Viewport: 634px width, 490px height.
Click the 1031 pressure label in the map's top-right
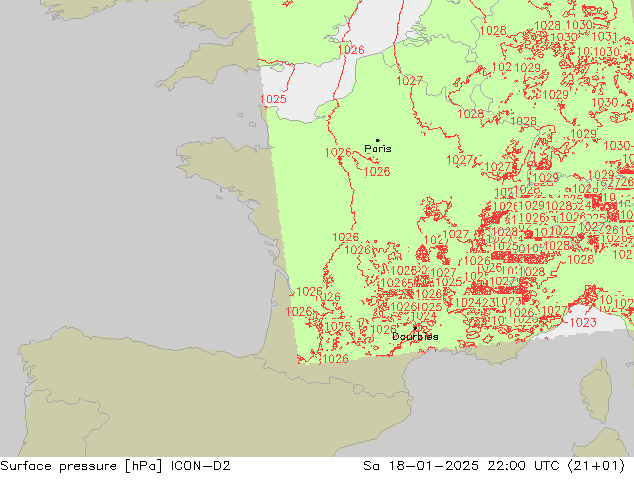point(604,37)
